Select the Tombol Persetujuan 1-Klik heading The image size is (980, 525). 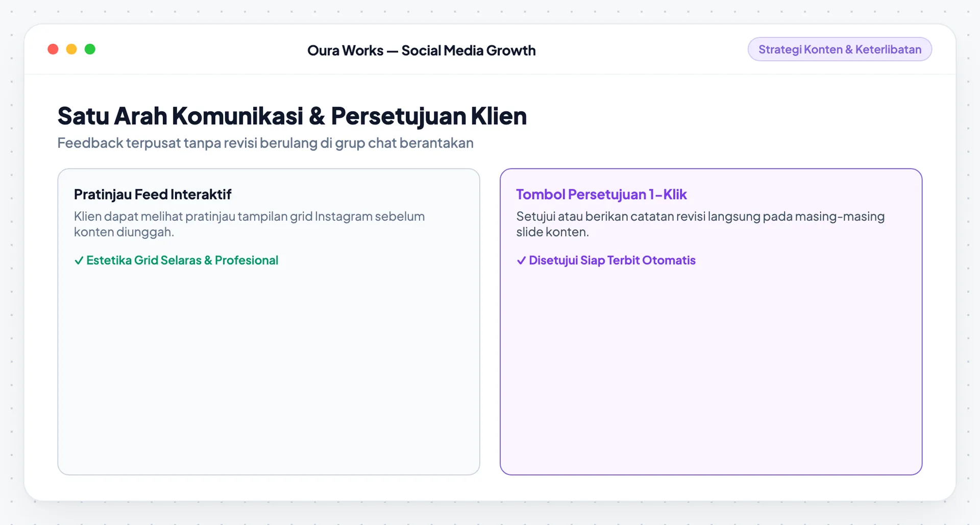pyautogui.click(x=601, y=195)
